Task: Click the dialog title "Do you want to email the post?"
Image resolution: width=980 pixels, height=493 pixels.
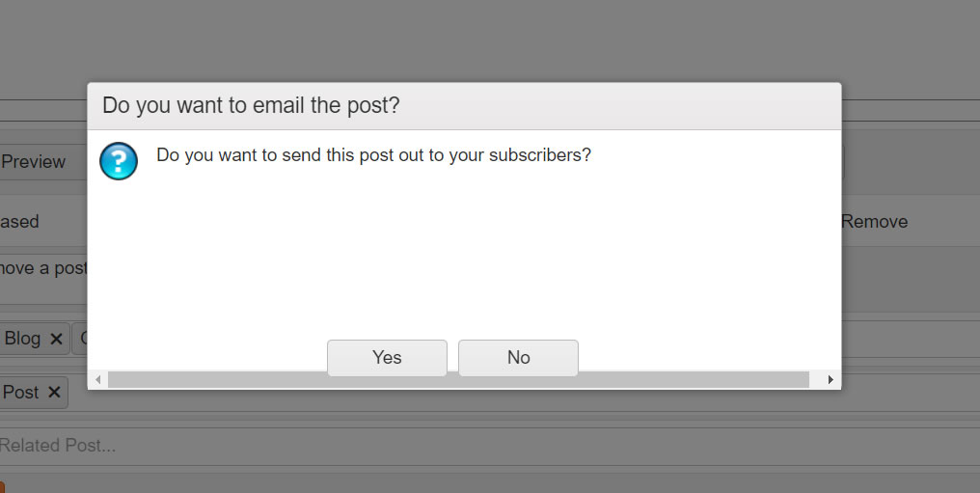Action: [x=251, y=105]
